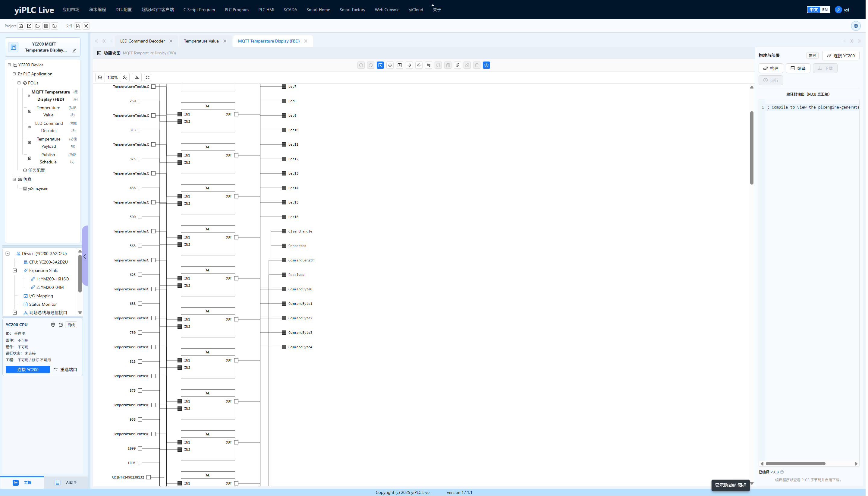
Task: Open the SCADA menu item
Action: point(291,10)
